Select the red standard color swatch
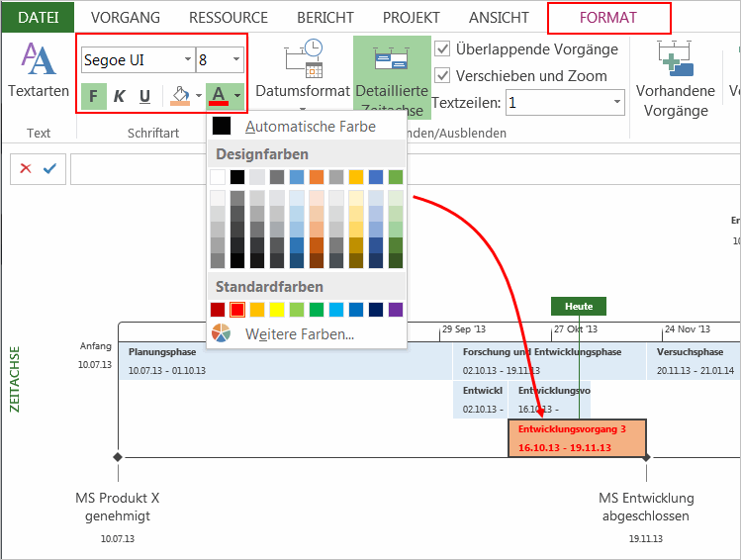This screenshot has width=741, height=560. pyautogui.click(x=237, y=310)
